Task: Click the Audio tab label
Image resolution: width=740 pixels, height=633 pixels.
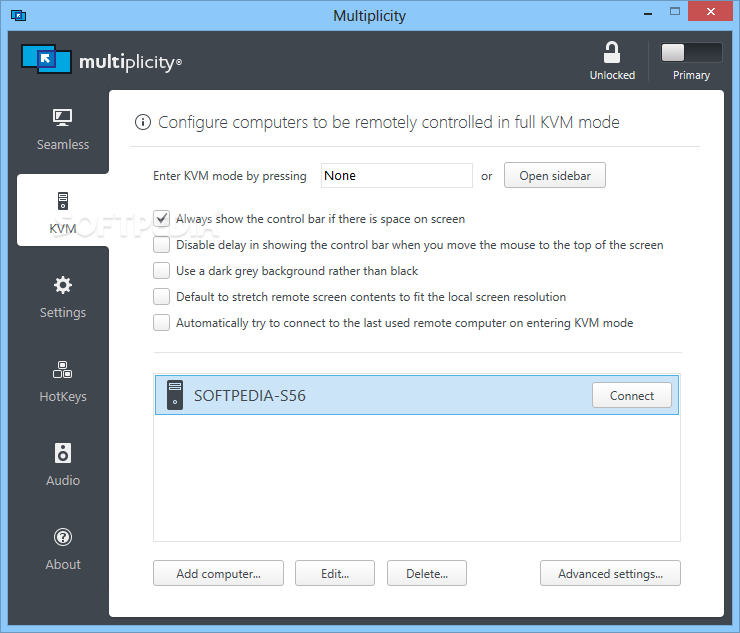Action: pyautogui.click(x=63, y=481)
